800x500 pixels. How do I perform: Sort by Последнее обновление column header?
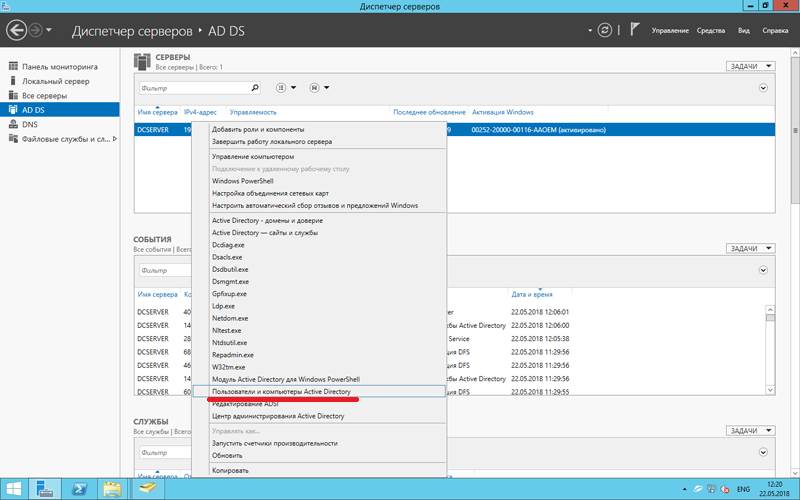(429, 113)
